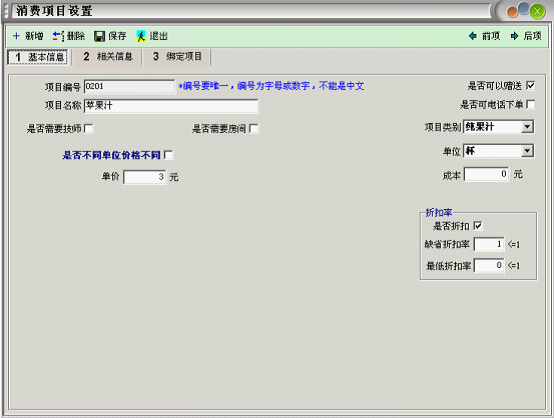Click the 项目名称 input field
The height and width of the screenshot is (418, 554).
click(x=171, y=106)
